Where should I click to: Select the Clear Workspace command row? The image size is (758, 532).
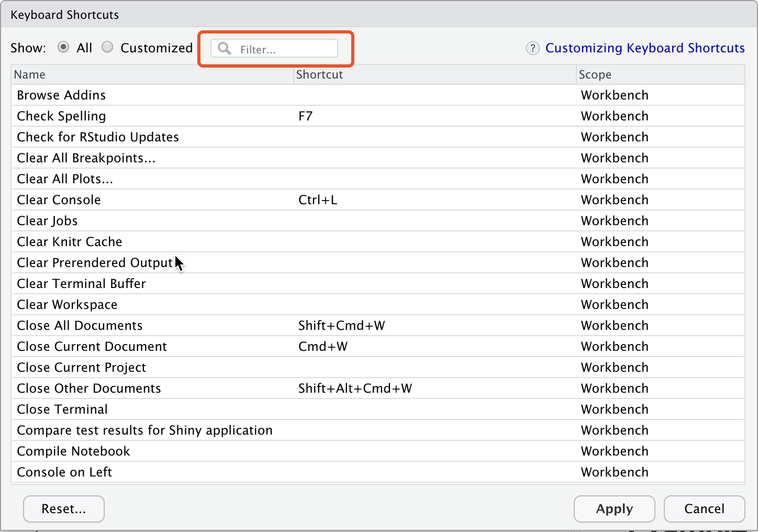(x=67, y=305)
